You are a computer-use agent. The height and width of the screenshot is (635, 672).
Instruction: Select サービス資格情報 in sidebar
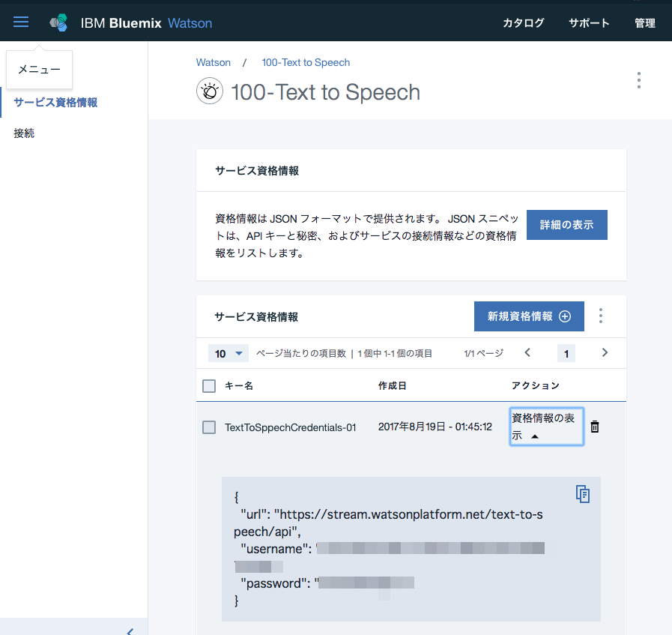[x=55, y=103]
